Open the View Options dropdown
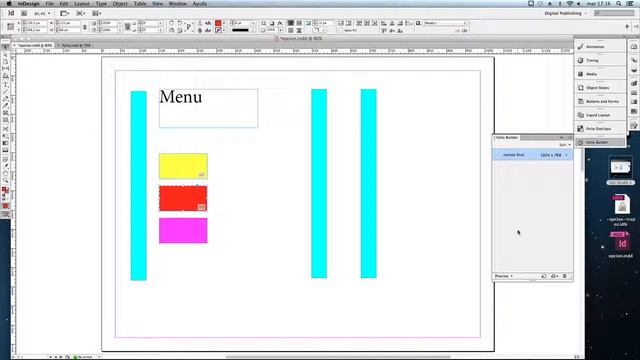The image size is (640, 360). pyautogui.click(x=64, y=13)
